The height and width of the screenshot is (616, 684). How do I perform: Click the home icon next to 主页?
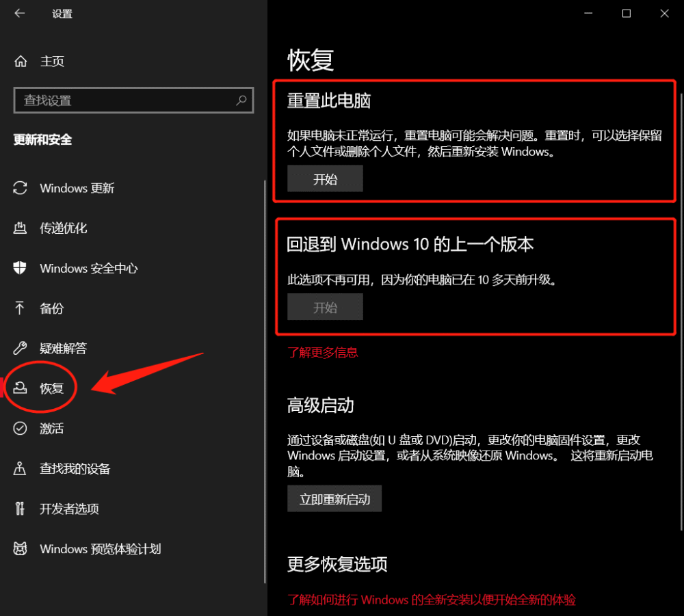[21, 62]
